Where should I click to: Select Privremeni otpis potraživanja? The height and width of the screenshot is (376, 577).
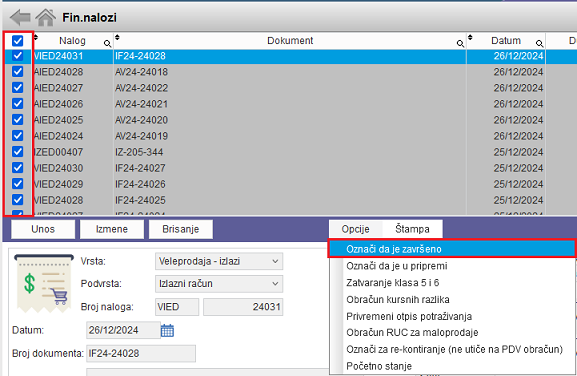(x=452, y=316)
